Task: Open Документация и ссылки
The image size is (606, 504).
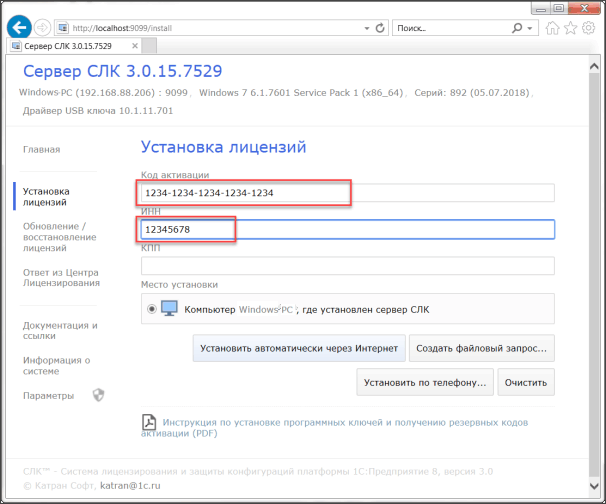Action: coord(60,330)
